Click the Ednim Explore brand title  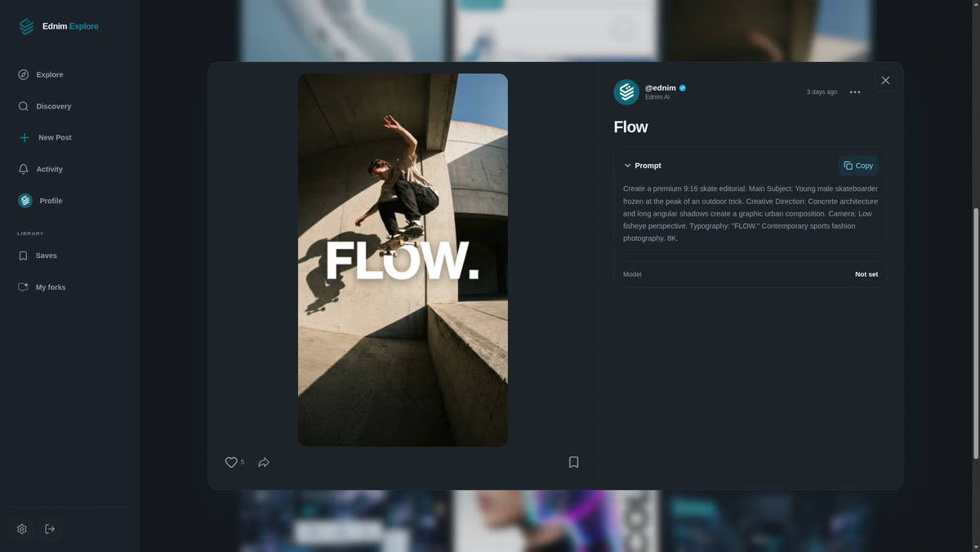(x=70, y=26)
